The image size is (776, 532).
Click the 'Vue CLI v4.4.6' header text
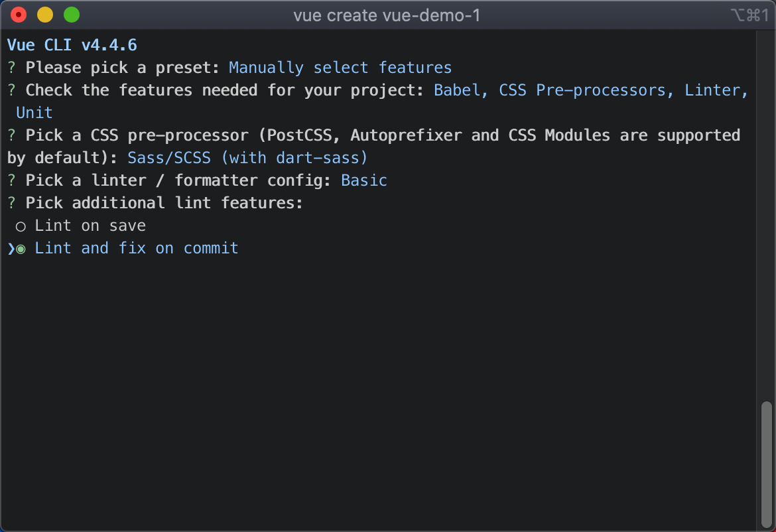coord(72,45)
